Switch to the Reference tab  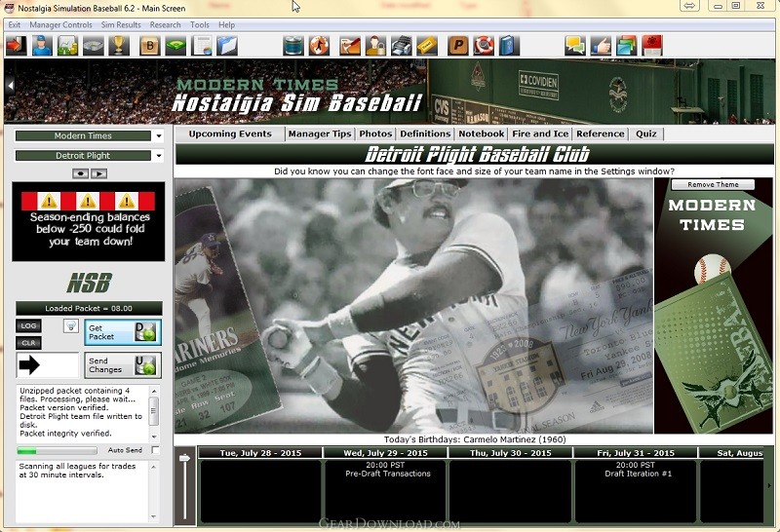coord(601,133)
